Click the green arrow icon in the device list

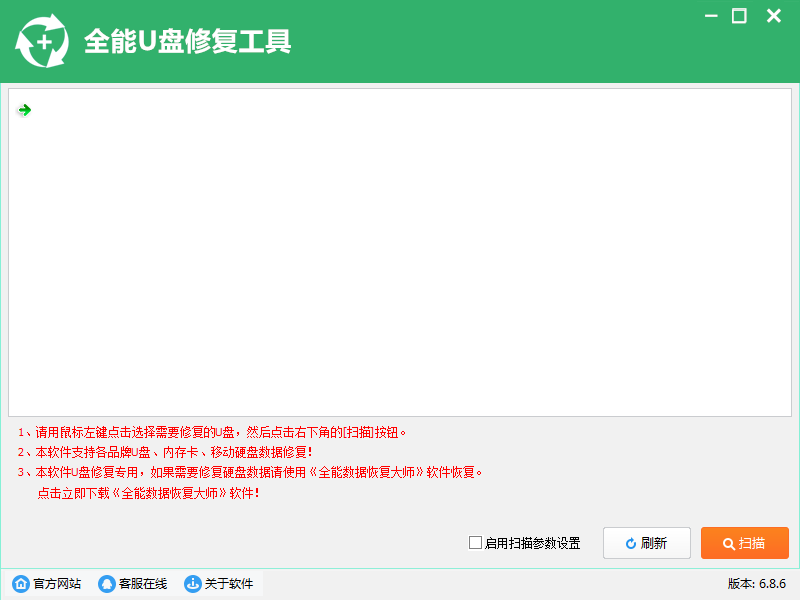[x=24, y=110]
